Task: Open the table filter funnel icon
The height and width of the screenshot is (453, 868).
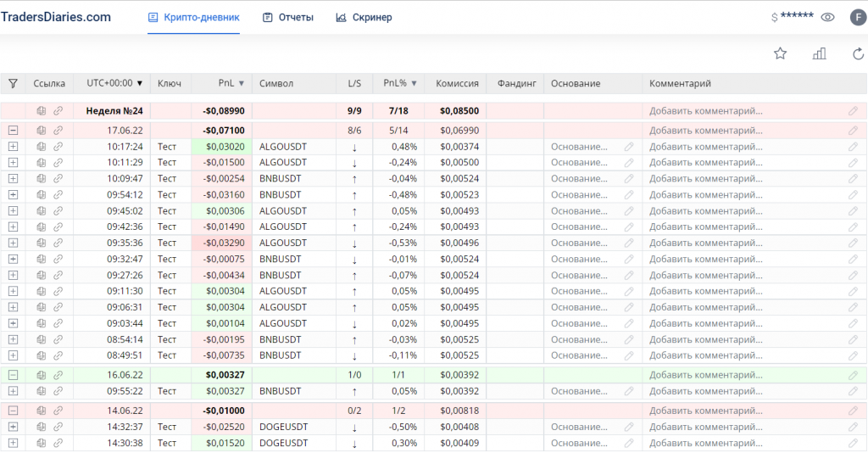Action: 13,84
